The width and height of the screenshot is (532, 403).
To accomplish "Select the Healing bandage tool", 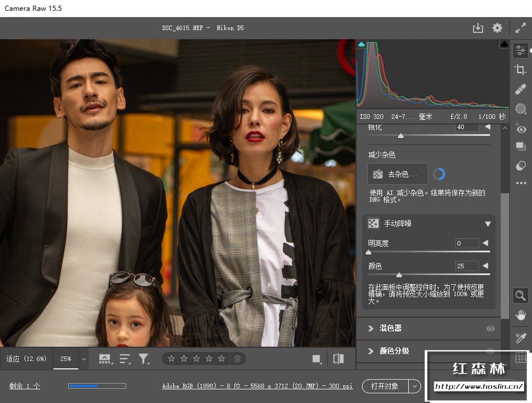I will (520, 89).
